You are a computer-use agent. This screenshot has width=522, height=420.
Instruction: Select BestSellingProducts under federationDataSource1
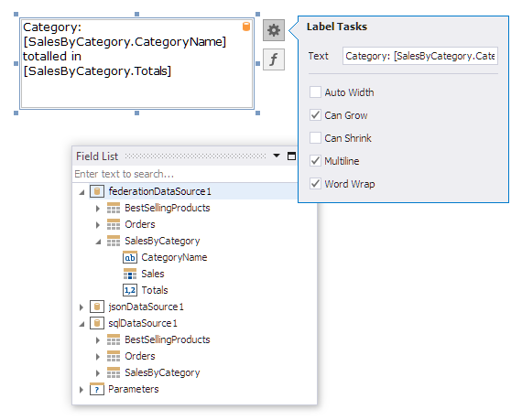(x=167, y=208)
